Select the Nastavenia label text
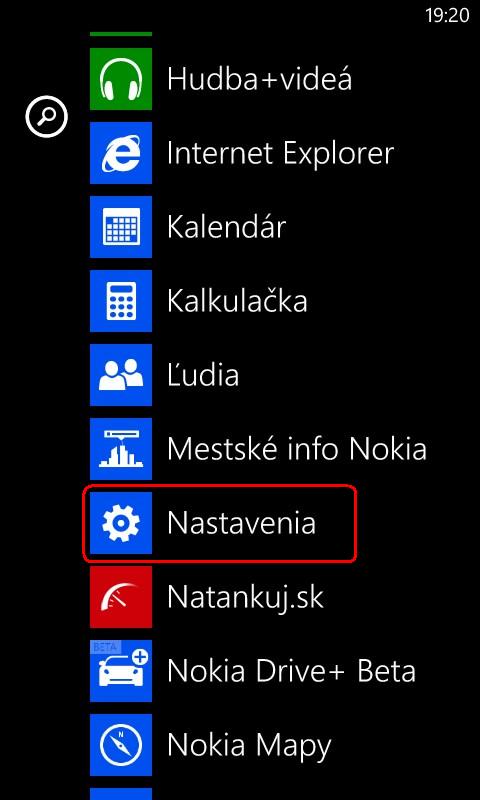This screenshot has width=480, height=800. coord(241,523)
